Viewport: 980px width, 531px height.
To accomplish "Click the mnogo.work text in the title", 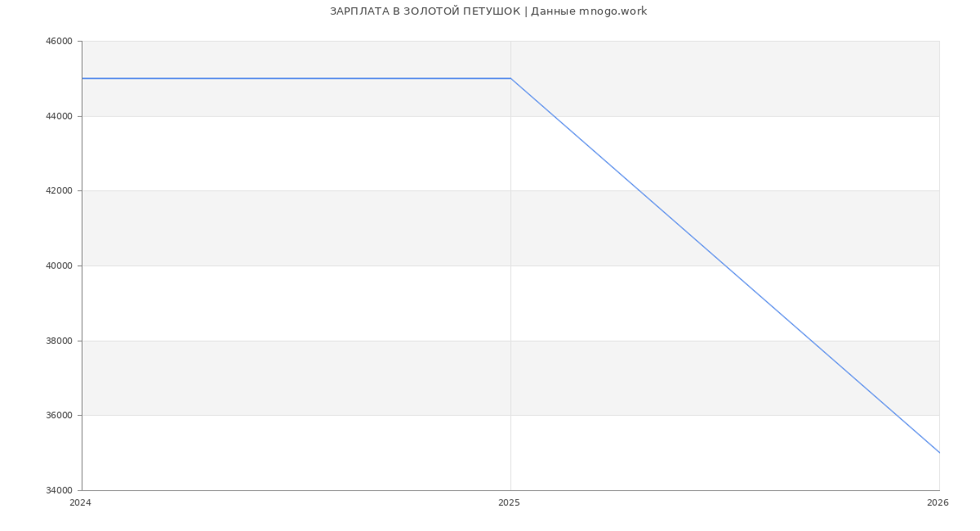I will pos(612,11).
